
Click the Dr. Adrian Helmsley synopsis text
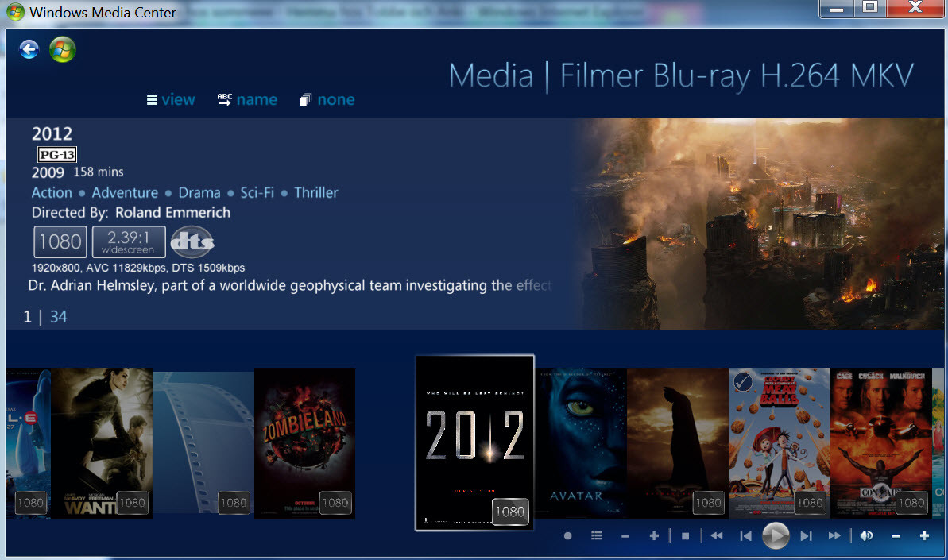(290, 285)
